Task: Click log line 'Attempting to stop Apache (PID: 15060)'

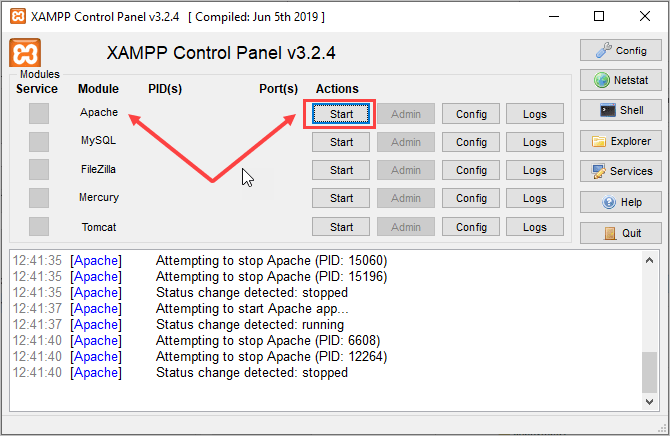Action: click(271, 260)
